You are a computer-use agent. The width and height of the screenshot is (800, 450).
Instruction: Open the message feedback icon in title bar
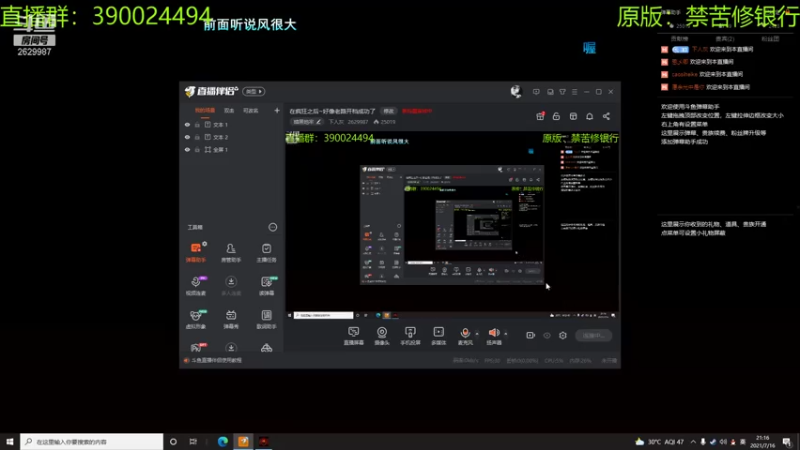(x=536, y=92)
